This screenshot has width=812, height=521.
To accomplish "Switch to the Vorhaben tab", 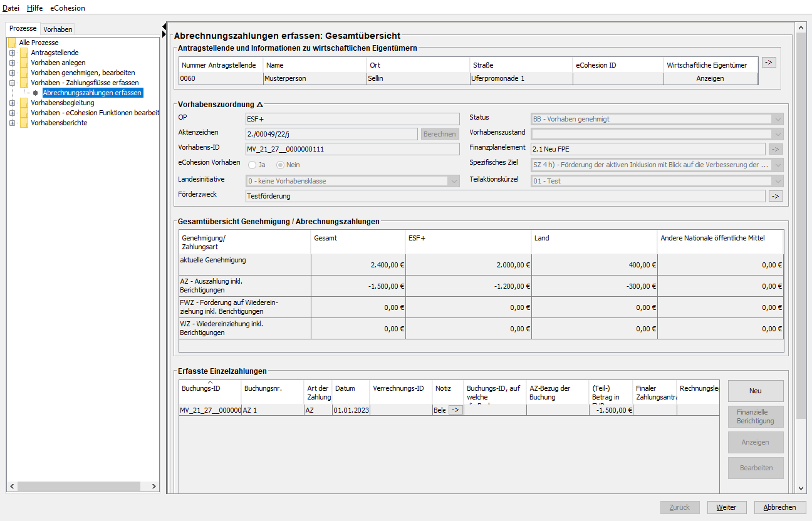I will click(58, 29).
